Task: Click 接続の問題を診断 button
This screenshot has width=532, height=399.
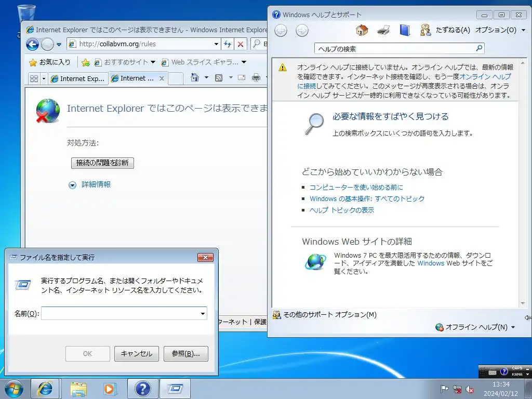Action: (102, 163)
